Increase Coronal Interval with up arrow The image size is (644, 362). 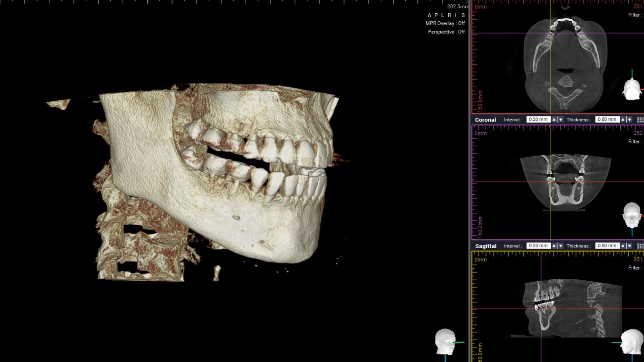click(554, 120)
